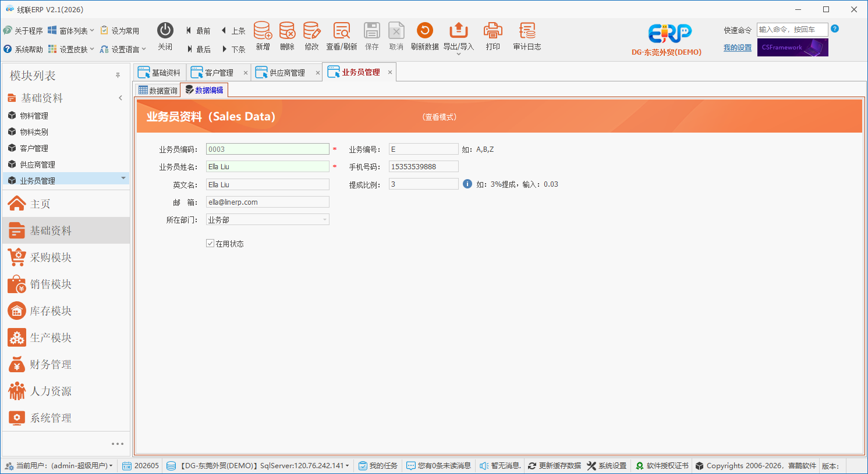Viewport: 868px width, 474px height.
Task: Open the 人力资源 HR module
Action: [x=66, y=391]
